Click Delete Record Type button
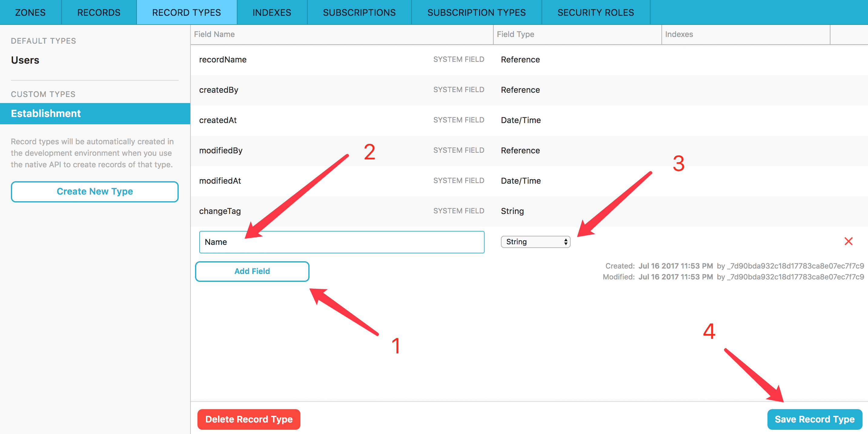Viewport: 868px width, 434px height. pyautogui.click(x=249, y=419)
